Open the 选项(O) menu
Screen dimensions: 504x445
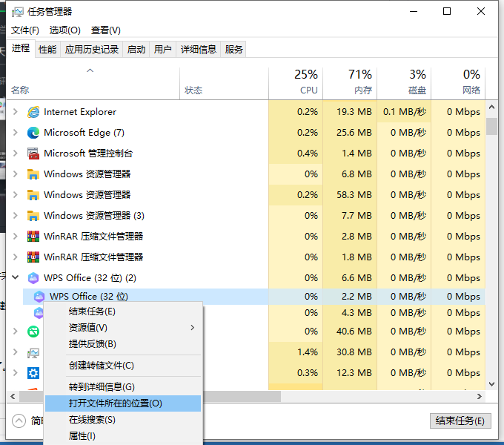pos(65,30)
